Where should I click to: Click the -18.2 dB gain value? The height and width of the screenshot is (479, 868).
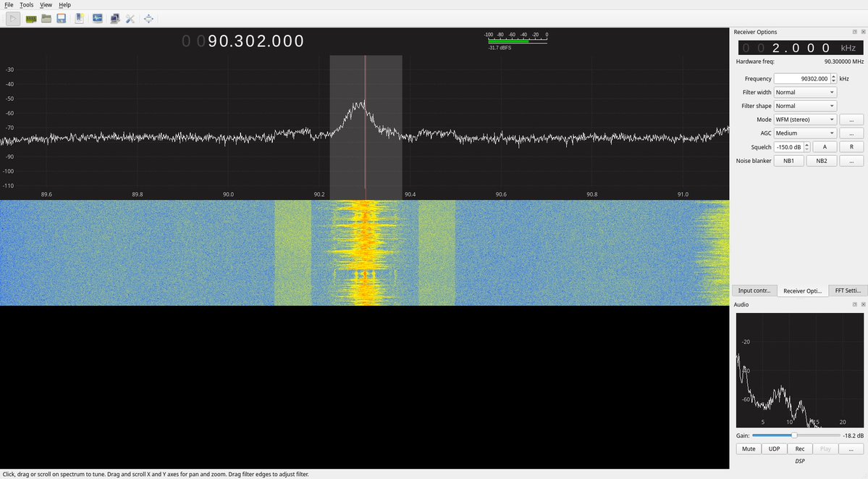coord(853,436)
